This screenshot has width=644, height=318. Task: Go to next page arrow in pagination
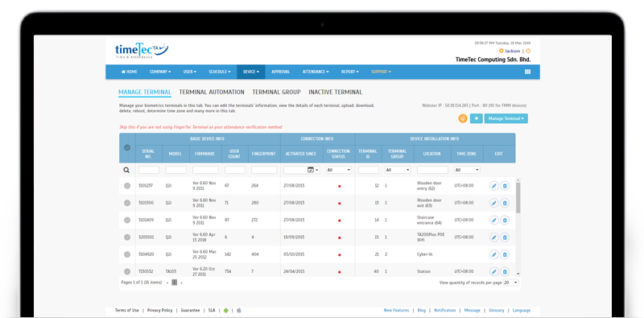coord(182,283)
